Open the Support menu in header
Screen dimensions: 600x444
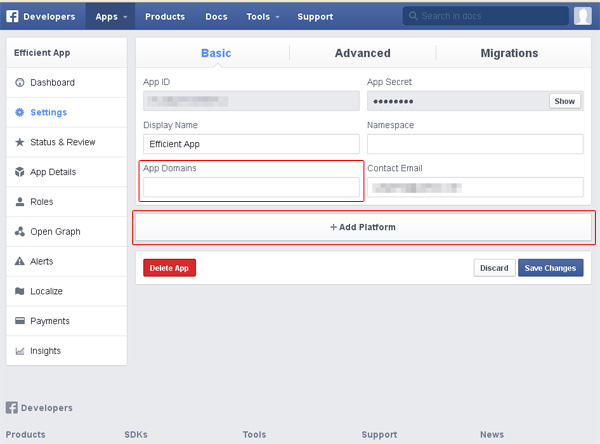(315, 16)
